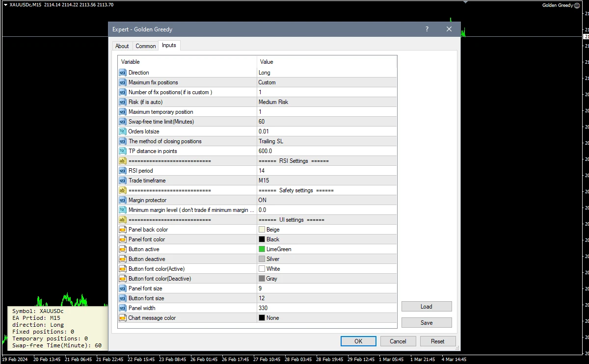The width and height of the screenshot is (589, 364).
Task: Select the Margin protector ON value
Action: point(263,200)
